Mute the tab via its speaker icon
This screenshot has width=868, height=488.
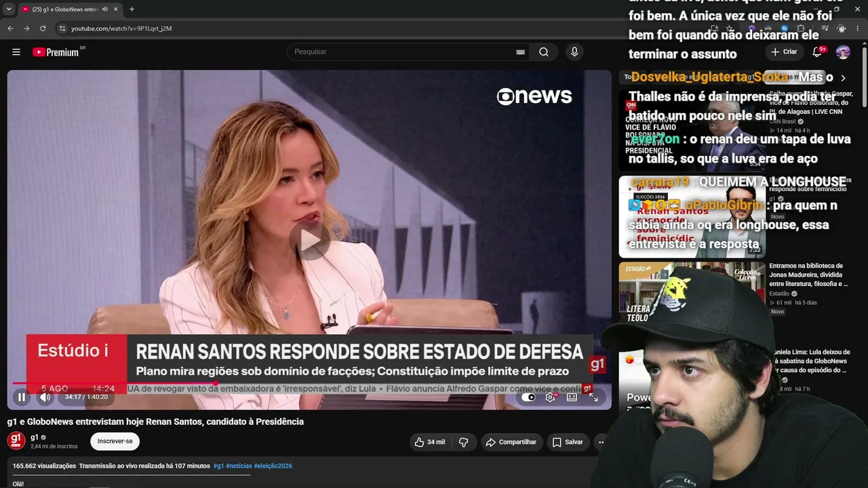click(x=104, y=9)
